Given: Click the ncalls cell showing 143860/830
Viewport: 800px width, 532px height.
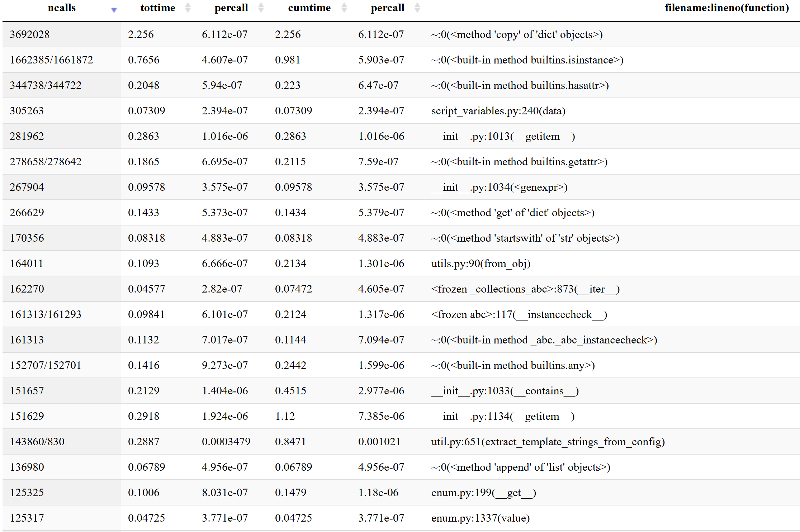Looking at the screenshot, I should [x=37, y=442].
